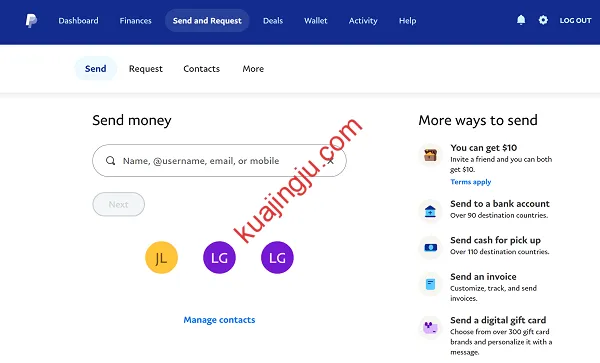
Task: Click the cash pick up icon
Action: (x=430, y=247)
